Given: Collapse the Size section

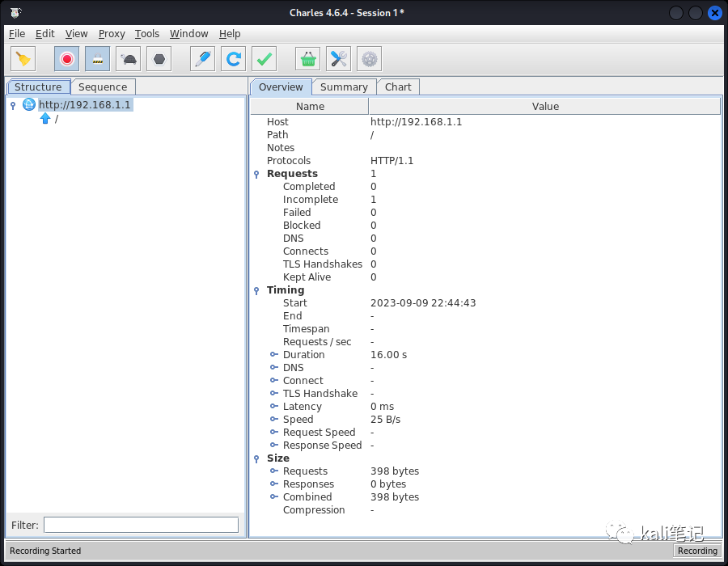Looking at the screenshot, I should point(256,458).
